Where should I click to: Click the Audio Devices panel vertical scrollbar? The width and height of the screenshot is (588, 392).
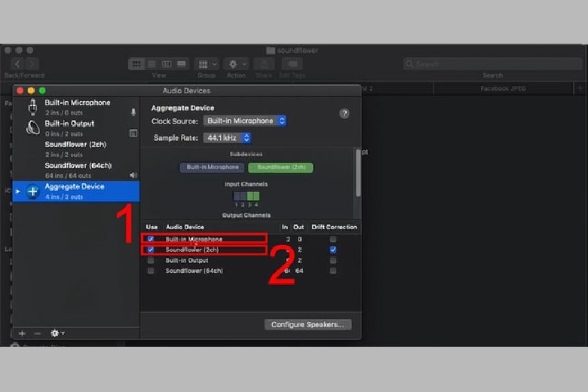(358, 173)
